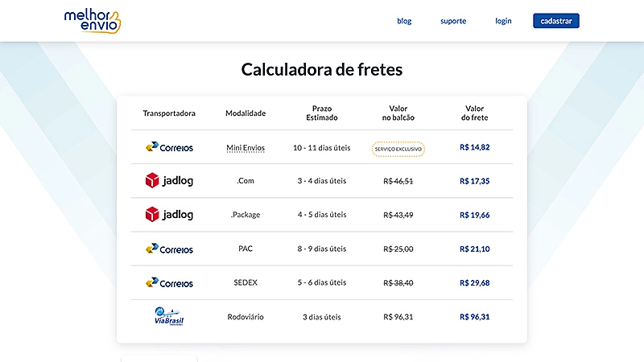644x362 pixels.
Task: Open the login link
Action: click(503, 21)
